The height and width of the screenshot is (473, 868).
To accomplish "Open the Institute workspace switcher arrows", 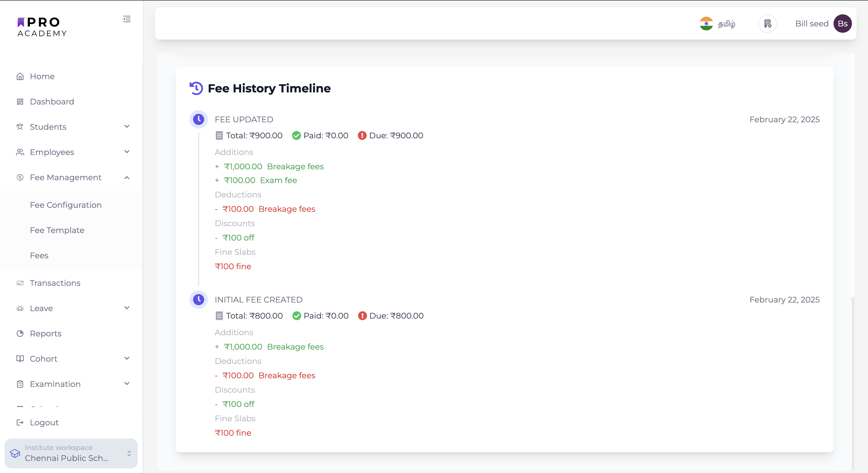I will click(129, 453).
